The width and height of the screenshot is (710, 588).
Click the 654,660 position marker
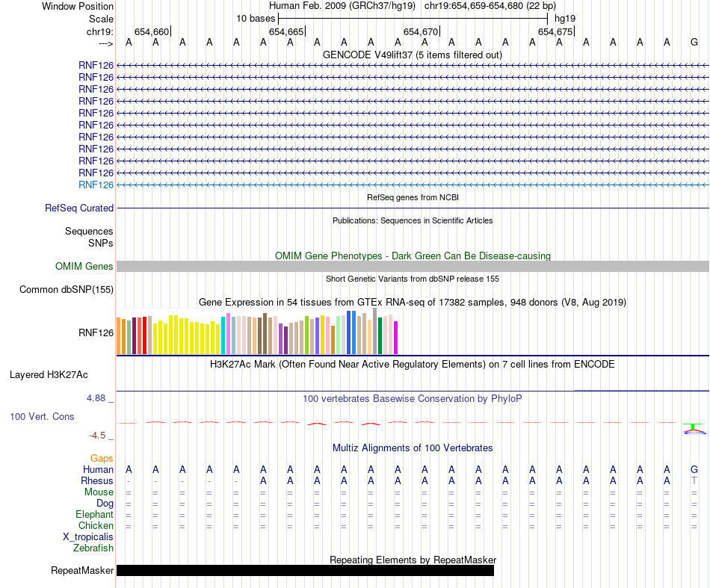click(x=152, y=31)
